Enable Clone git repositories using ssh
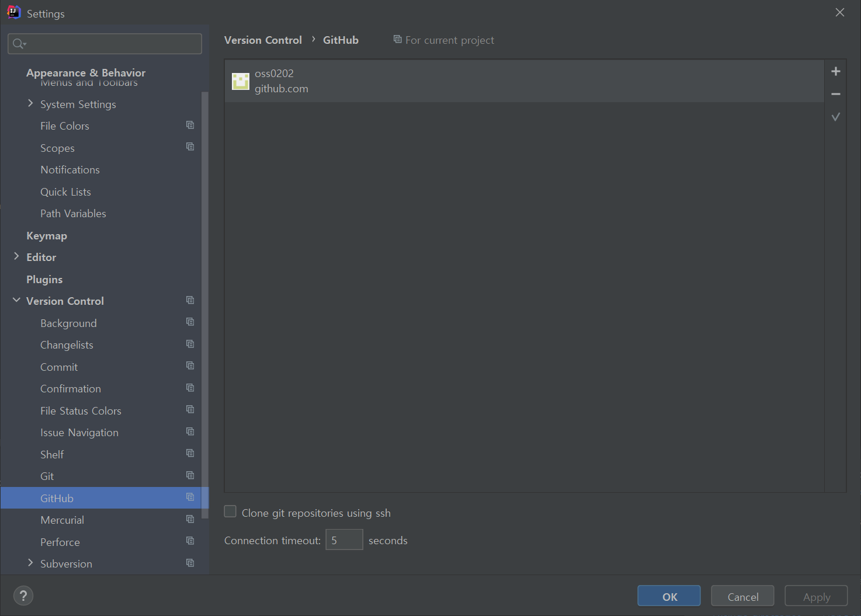 pos(230,511)
